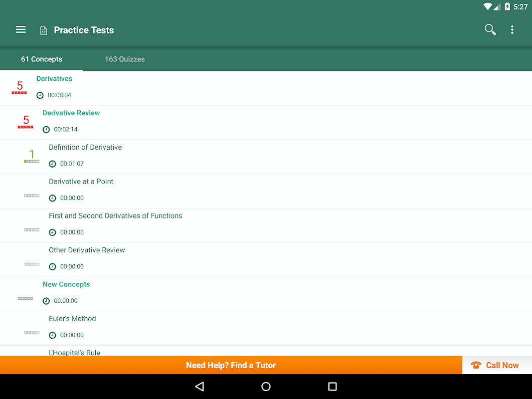Tap the Wi-Fi status icon
The width and height of the screenshot is (532, 399).
[488, 6]
